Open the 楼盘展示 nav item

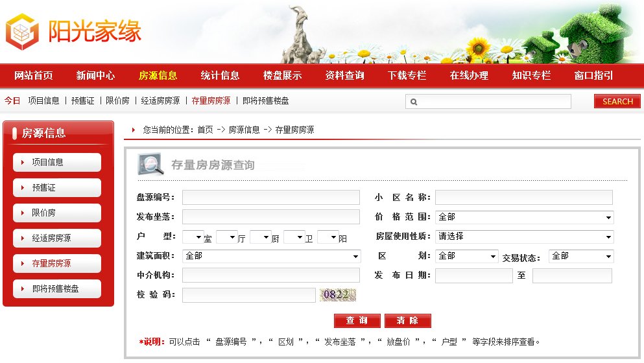click(x=282, y=76)
